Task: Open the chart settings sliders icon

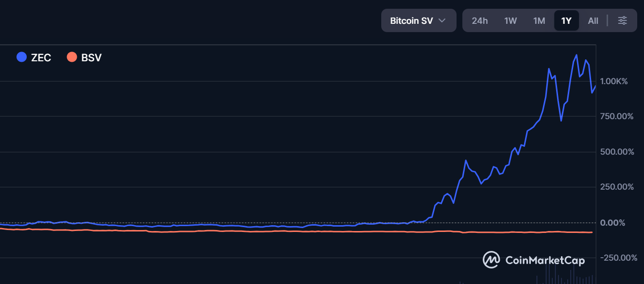Action: (x=623, y=20)
